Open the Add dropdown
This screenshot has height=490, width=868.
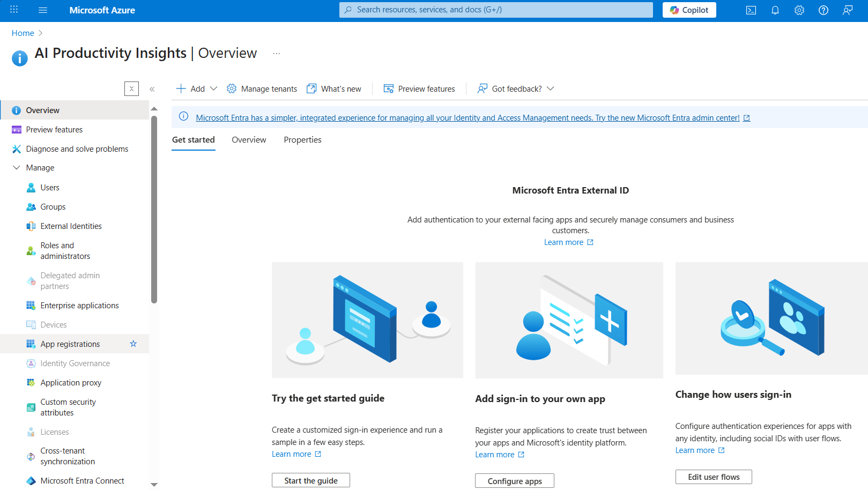197,89
